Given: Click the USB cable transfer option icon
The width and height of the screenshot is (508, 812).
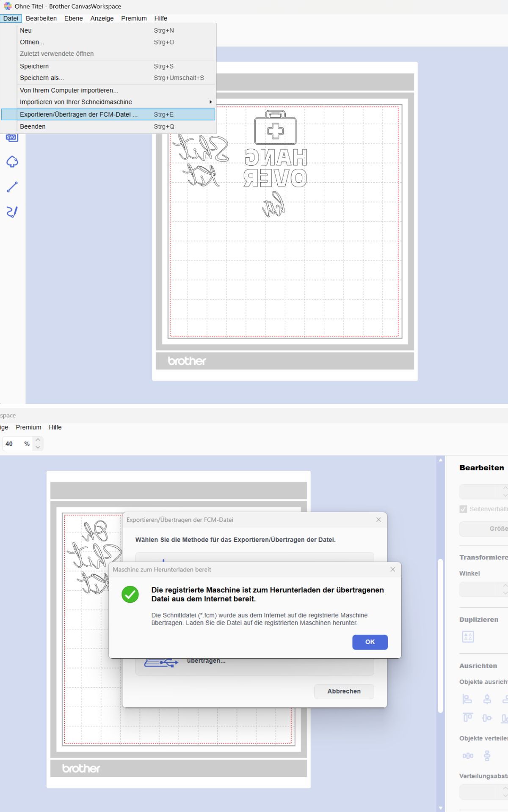Looking at the screenshot, I should click(161, 662).
